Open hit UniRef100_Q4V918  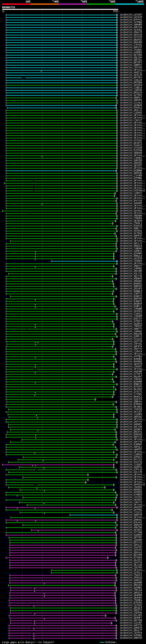(131, 85)
